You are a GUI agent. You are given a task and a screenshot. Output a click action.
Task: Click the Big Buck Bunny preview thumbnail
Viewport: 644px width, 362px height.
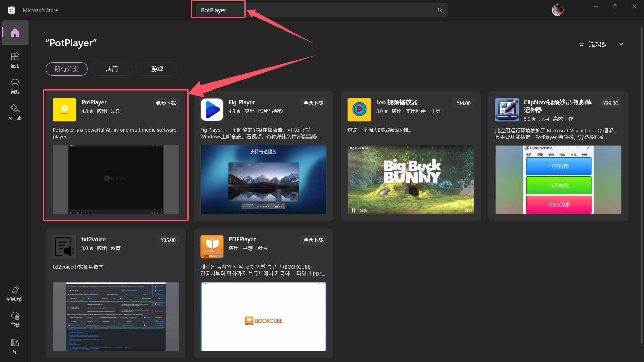(x=411, y=179)
